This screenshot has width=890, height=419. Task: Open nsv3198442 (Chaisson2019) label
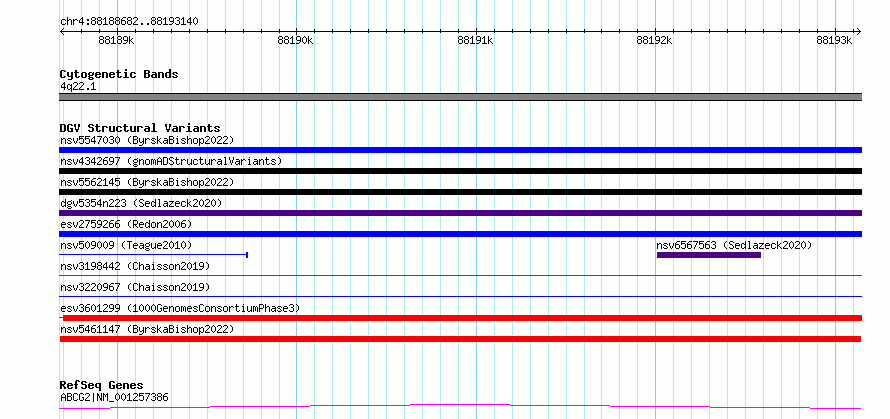click(135, 266)
